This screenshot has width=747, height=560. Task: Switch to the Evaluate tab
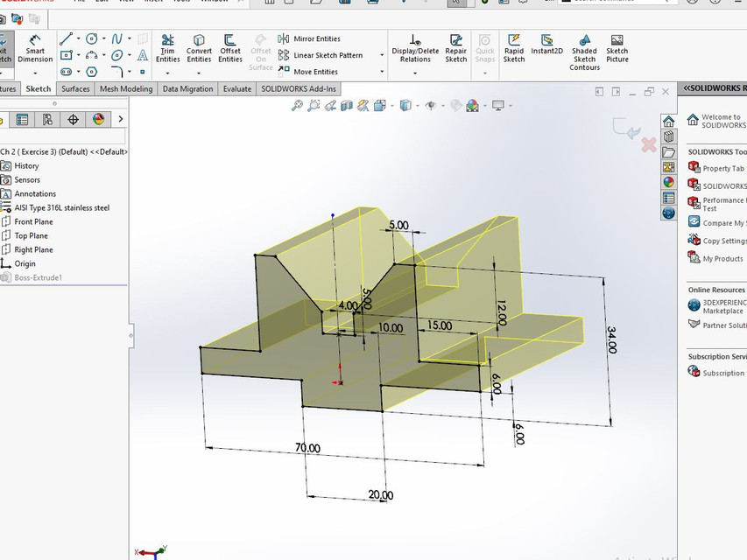pyautogui.click(x=237, y=89)
